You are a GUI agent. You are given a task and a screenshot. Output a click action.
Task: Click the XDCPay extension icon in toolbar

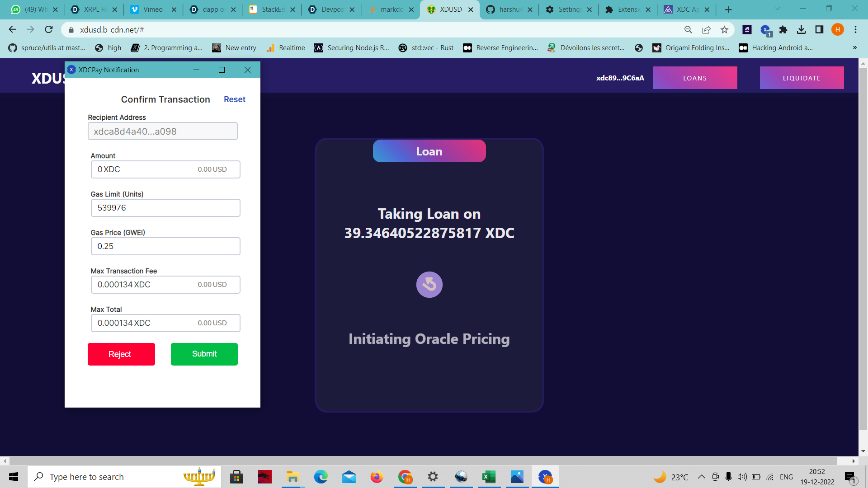[x=765, y=30]
